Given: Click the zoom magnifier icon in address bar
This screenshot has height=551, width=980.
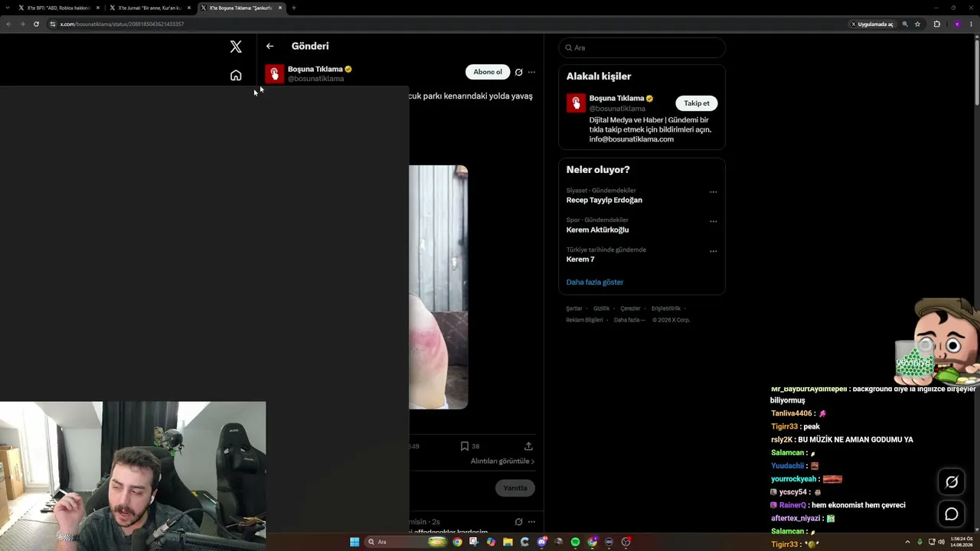Looking at the screenshot, I should [x=905, y=24].
